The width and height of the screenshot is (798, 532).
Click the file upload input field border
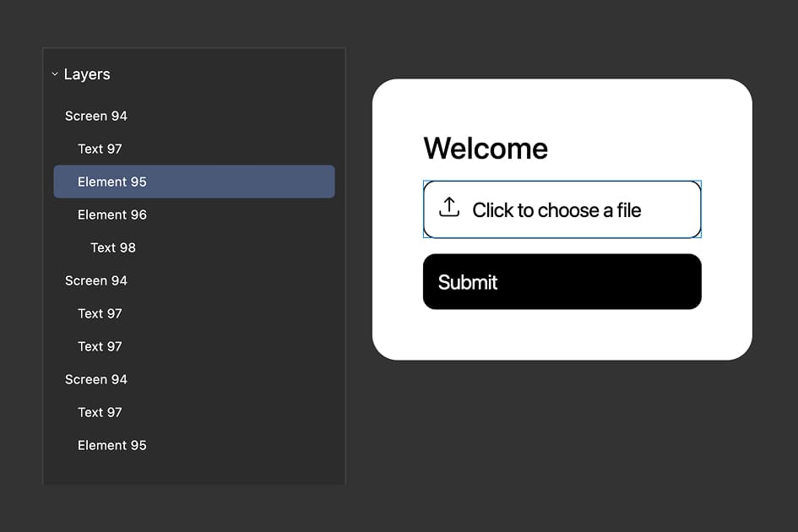tap(562, 183)
